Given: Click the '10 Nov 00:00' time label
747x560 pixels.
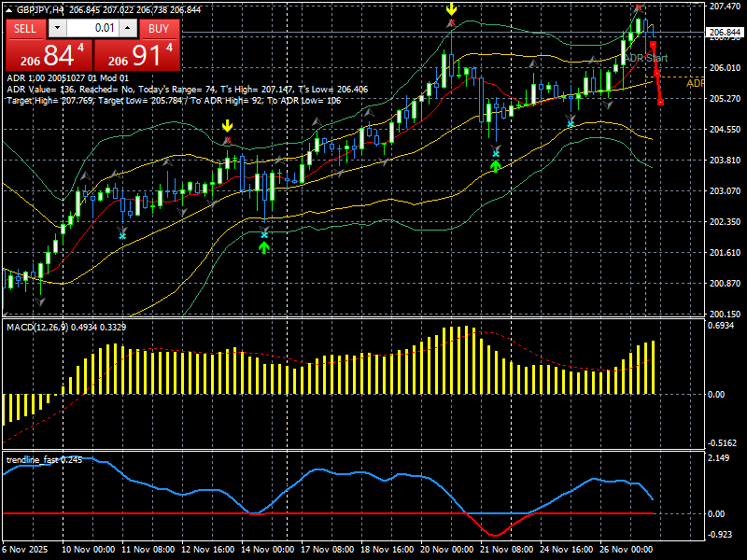Looking at the screenshot, I should coord(89,549).
